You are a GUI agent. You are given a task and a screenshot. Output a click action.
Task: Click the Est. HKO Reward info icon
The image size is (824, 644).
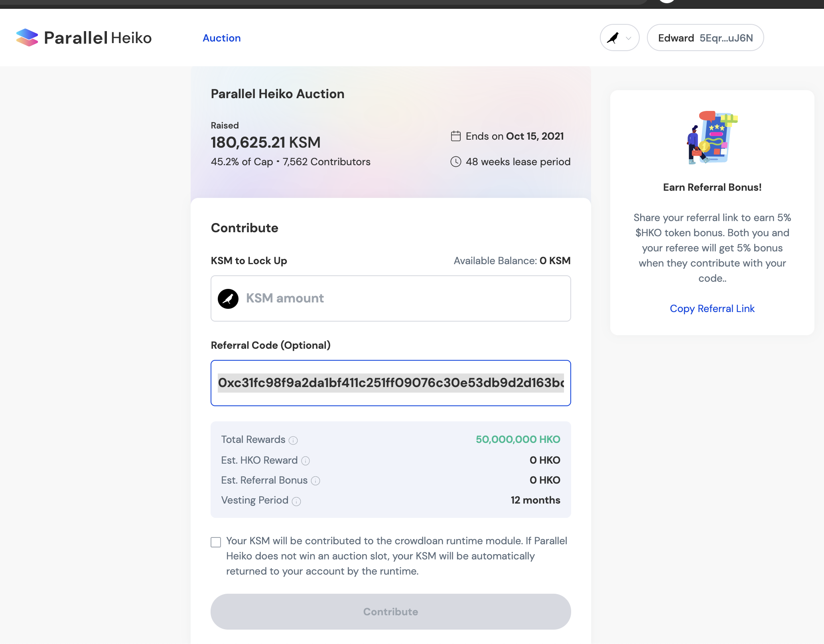(306, 461)
